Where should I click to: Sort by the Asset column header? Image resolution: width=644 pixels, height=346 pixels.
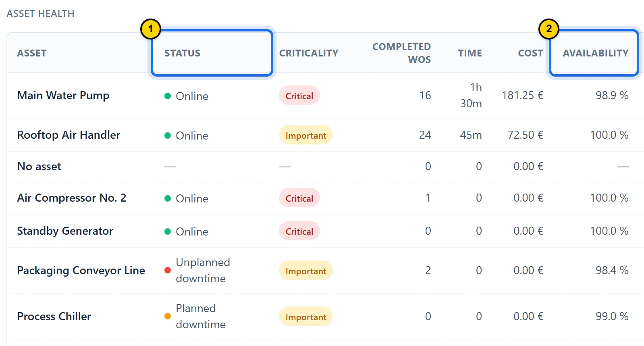pyautogui.click(x=32, y=53)
